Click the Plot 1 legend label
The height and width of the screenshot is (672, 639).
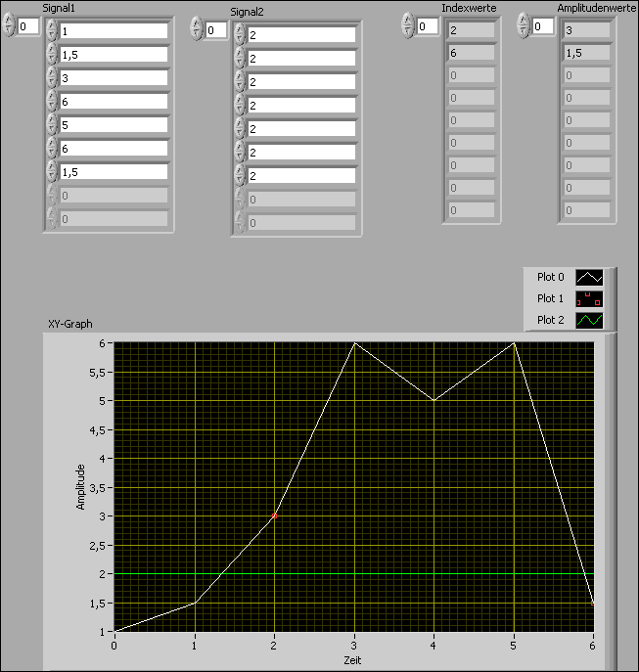(x=550, y=298)
